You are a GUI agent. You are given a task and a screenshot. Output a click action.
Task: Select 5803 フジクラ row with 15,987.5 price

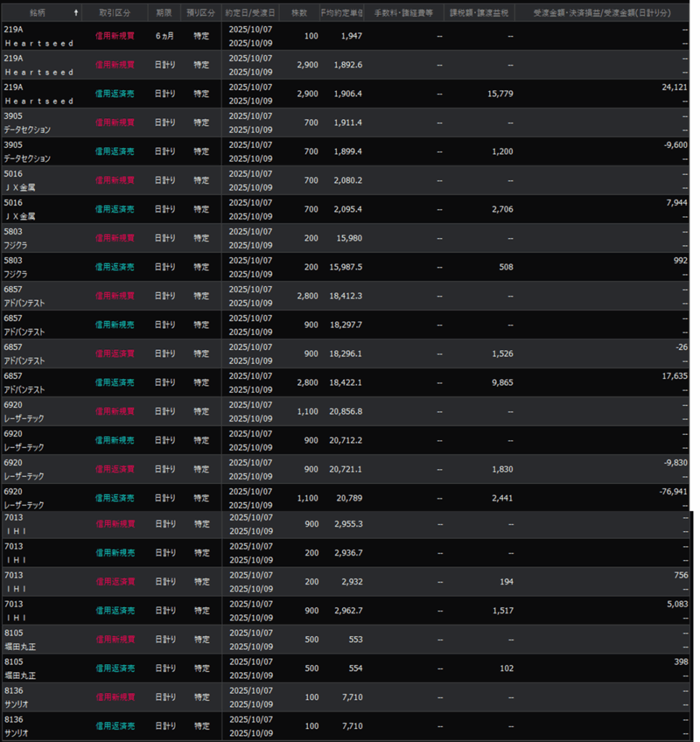348,267
